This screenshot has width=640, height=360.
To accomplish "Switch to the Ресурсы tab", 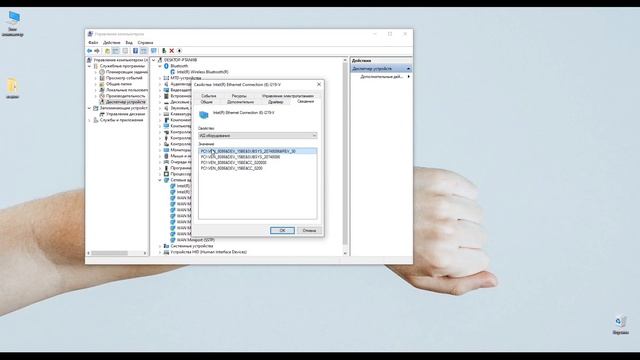I will pos(239,96).
